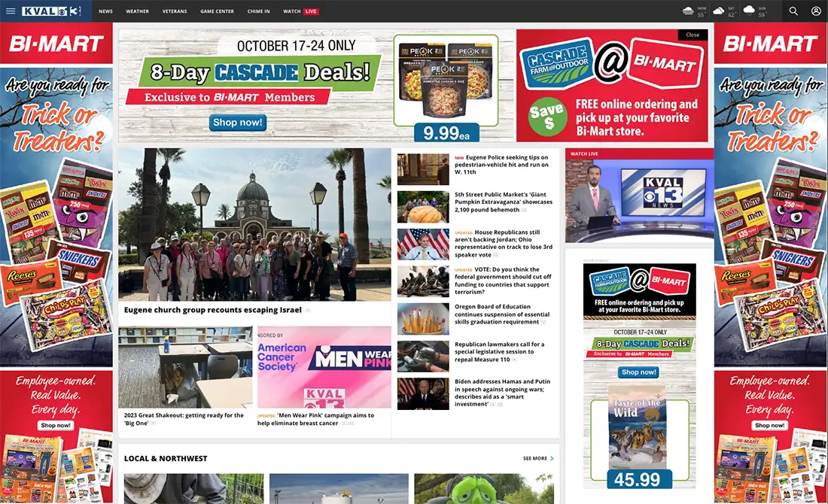Screen dimensions: 828x504
Task: Click Bi-Mart logo in left ad
Action: pos(56,44)
